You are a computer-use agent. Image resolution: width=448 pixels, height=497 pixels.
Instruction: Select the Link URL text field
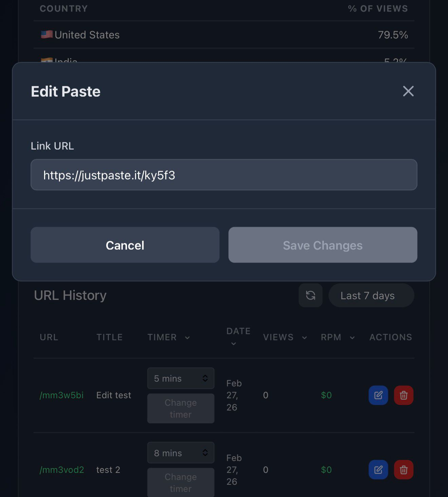click(x=224, y=175)
